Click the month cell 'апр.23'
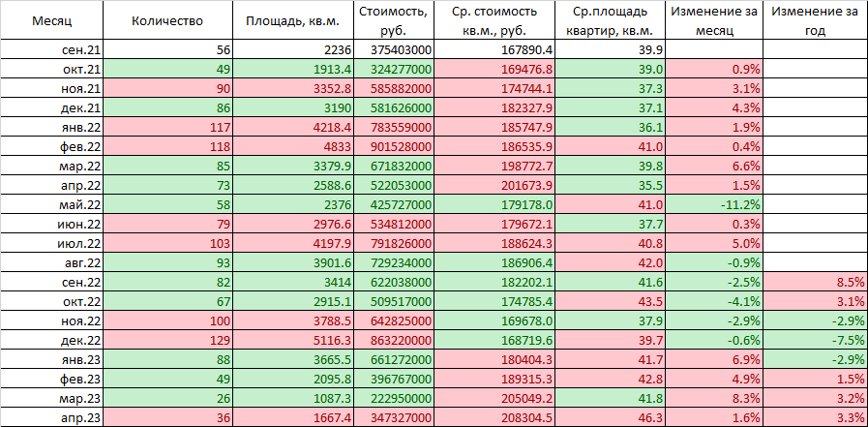 (x=52, y=418)
